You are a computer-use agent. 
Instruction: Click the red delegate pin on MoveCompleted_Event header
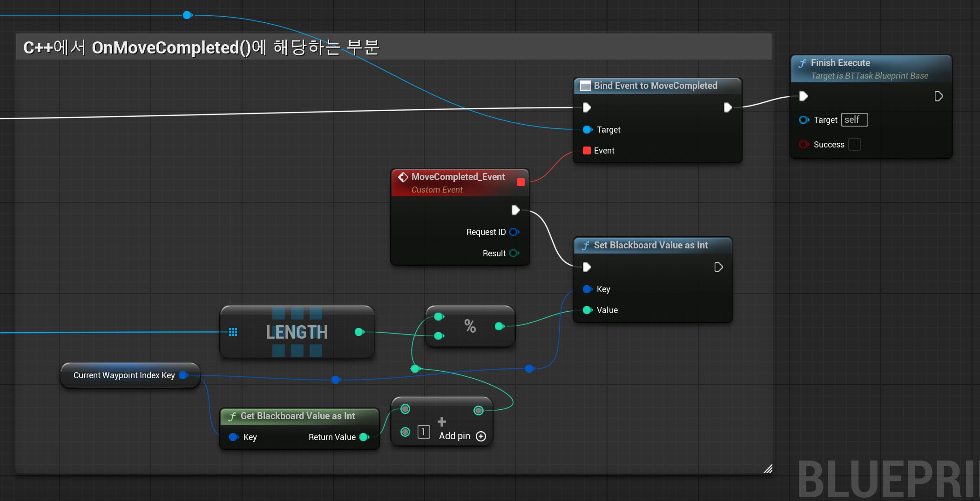point(520,182)
